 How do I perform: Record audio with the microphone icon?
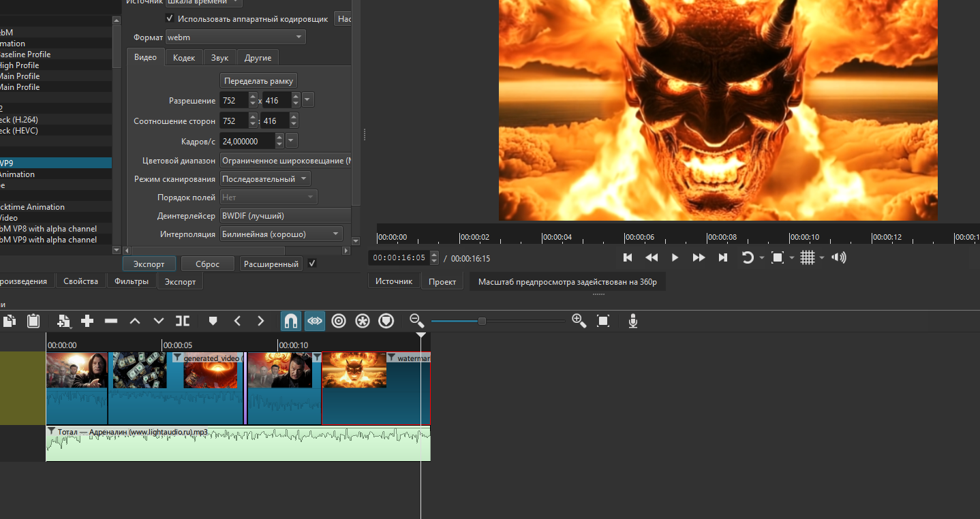(633, 321)
